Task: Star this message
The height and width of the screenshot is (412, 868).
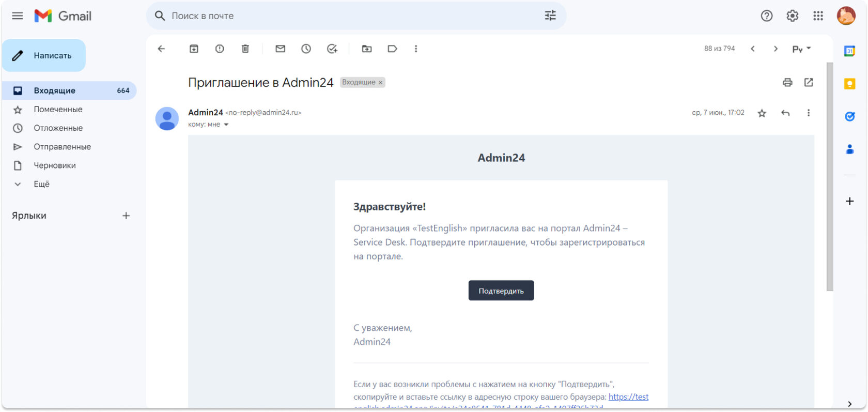Action: pyautogui.click(x=762, y=113)
